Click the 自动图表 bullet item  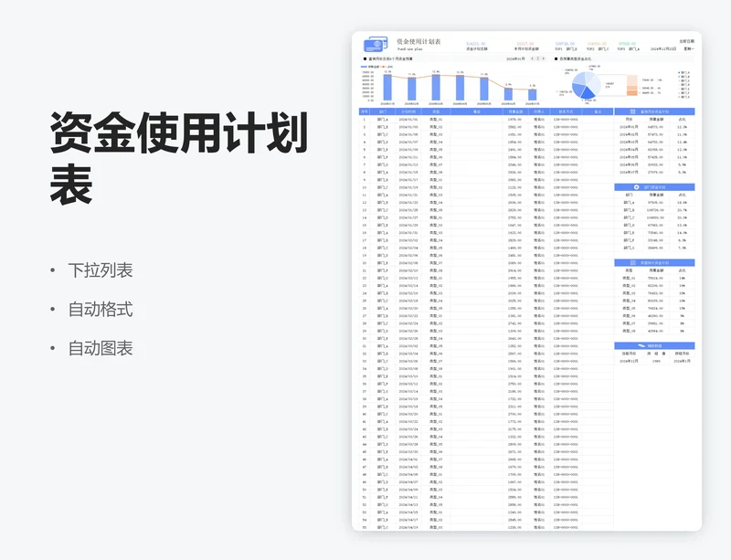pyautogui.click(x=101, y=348)
